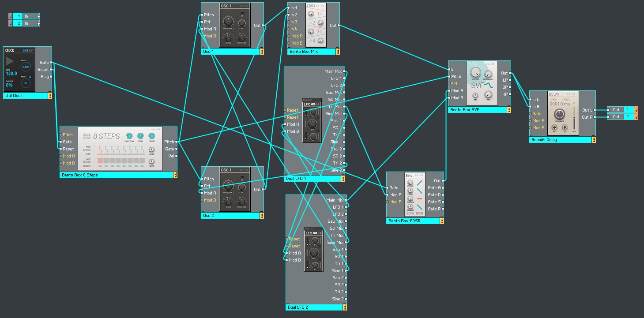This screenshot has width=644, height=318.
Task: Click the BPM value 120.0 in Clock
Action: pos(11,74)
